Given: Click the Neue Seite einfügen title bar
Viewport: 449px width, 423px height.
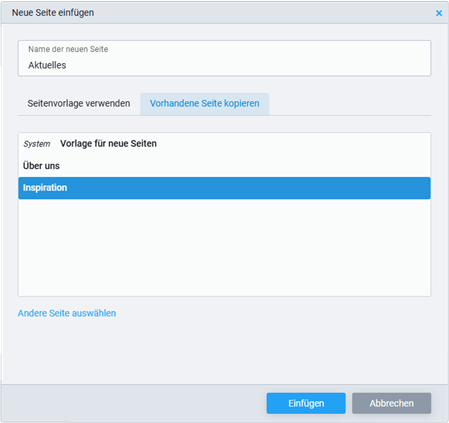Looking at the screenshot, I should point(217,13).
